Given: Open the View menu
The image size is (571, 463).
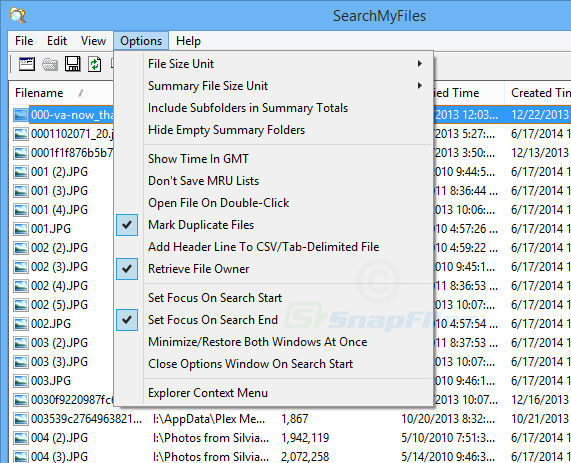Looking at the screenshot, I should 93,41.
